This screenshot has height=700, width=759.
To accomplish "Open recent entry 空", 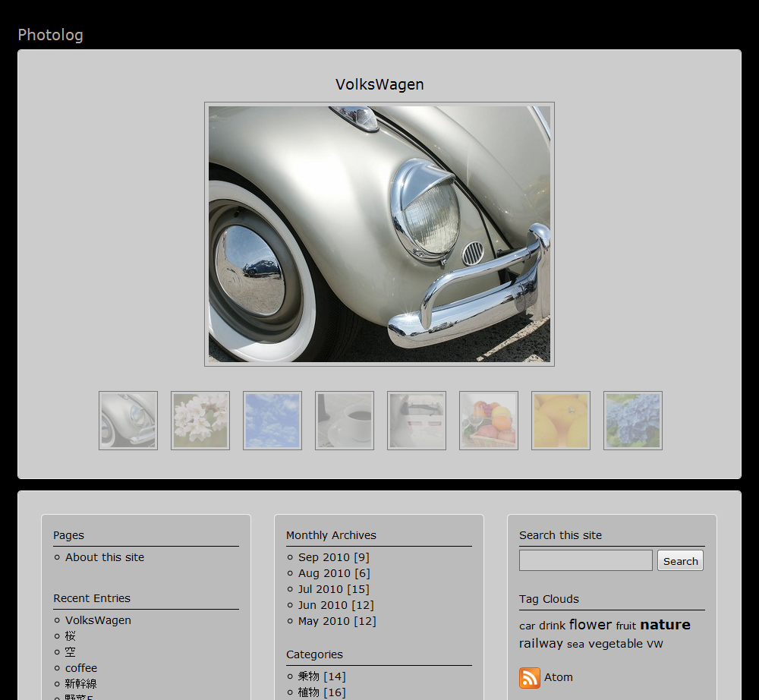I will pos(71,652).
